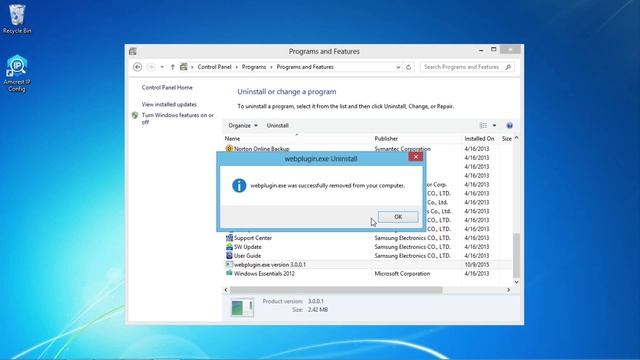This screenshot has height=360, width=640.
Task: Click the SW Update program icon
Action: point(229,247)
